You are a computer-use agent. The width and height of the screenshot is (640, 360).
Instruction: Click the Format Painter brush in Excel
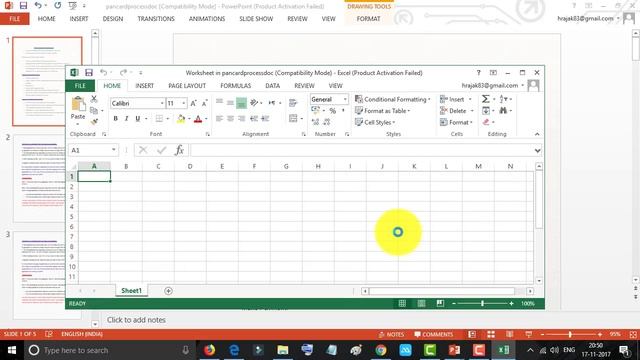pos(94,121)
